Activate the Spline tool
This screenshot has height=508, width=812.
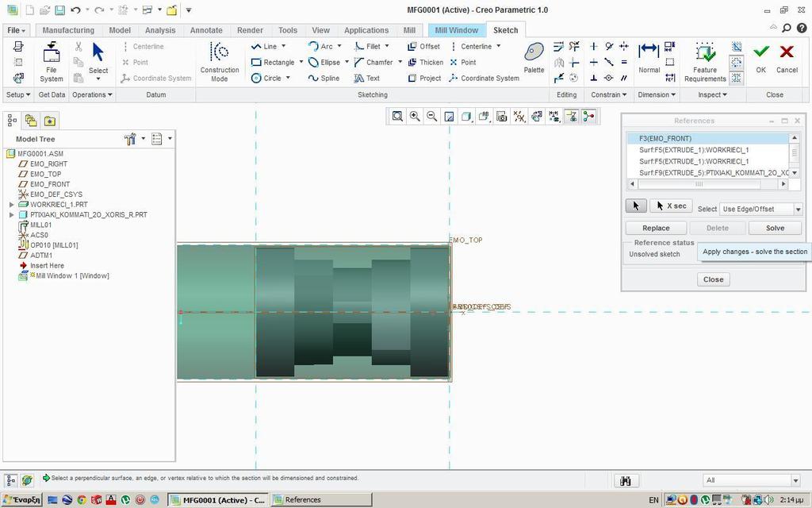tap(324, 79)
